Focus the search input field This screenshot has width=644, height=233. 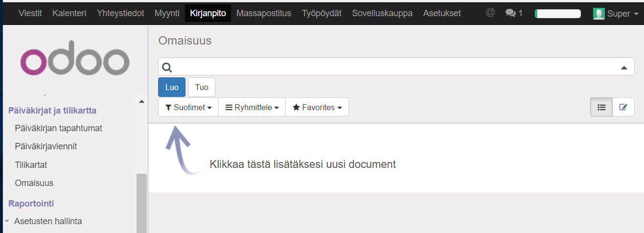396,67
